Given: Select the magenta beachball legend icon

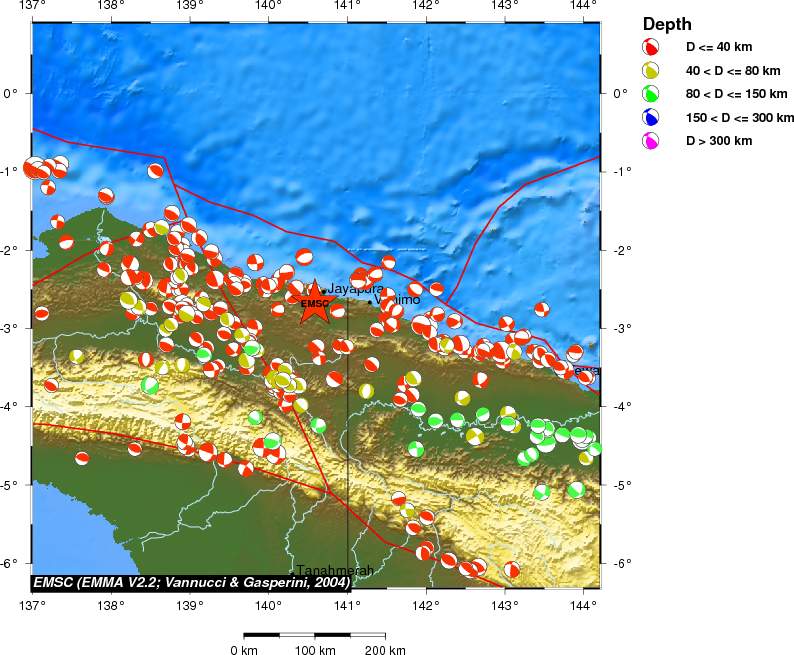Looking at the screenshot, I should 651,141.
